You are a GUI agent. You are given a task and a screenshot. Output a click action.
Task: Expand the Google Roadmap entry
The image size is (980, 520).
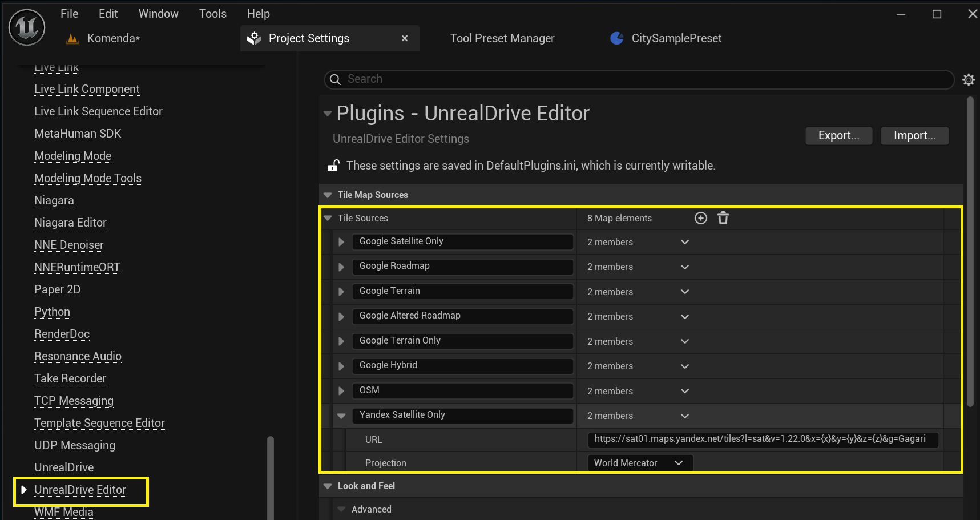point(341,267)
